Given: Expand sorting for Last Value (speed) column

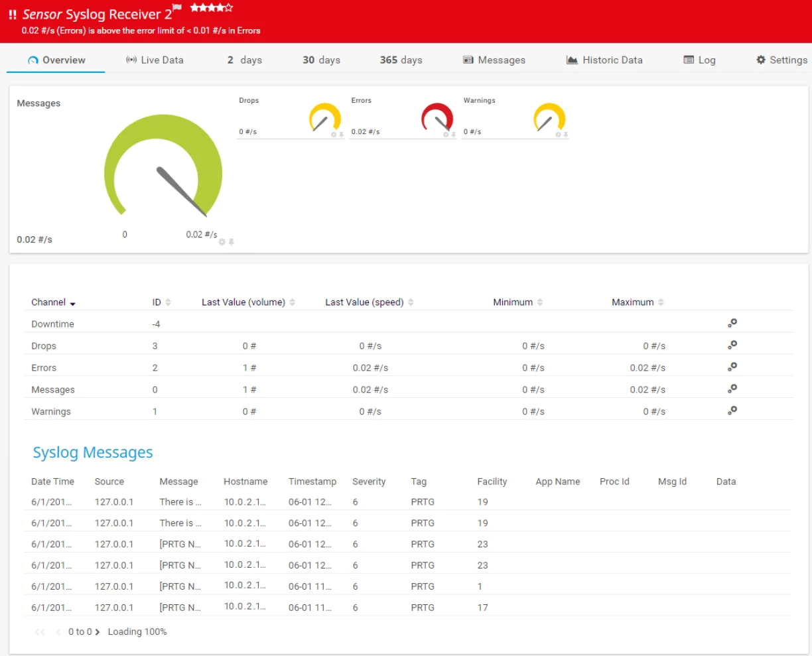Looking at the screenshot, I should pos(411,302).
